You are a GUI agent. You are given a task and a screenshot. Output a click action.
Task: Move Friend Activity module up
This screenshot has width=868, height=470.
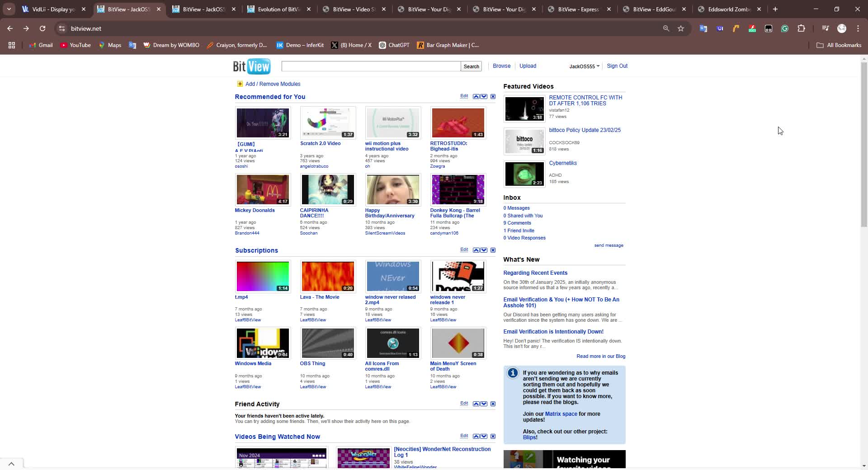click(476, 404)
